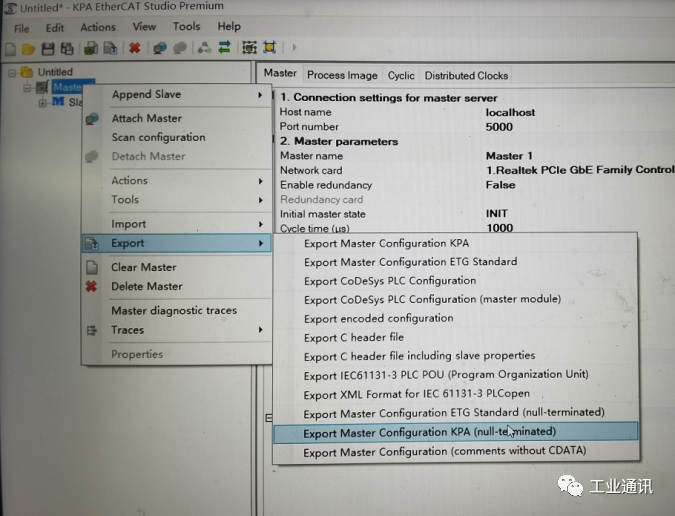Click the Save All multi-disk icon
This screenshot has width=675, height=516.
pyautogui.click(x=67, y=49)
